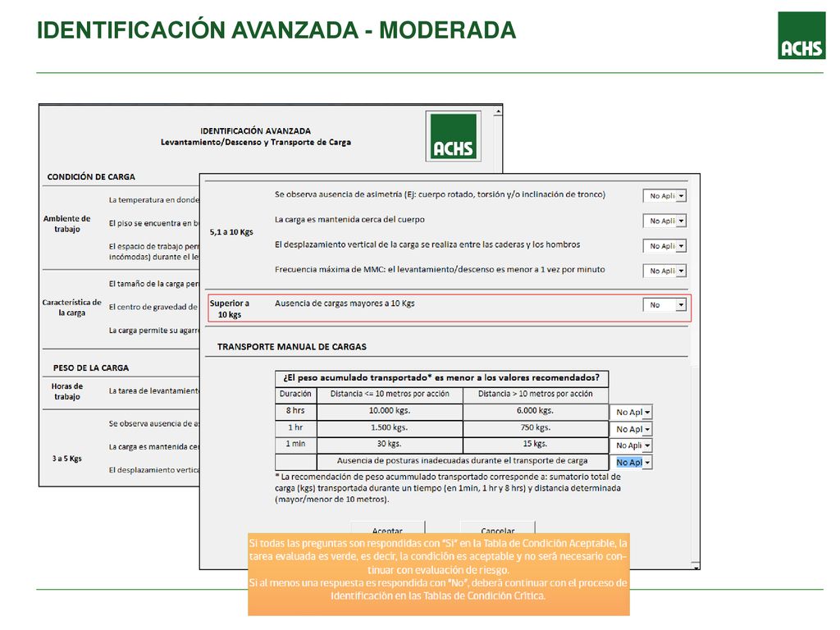The width and height of the screenshot is (840, 630).
Task: Click the accumulated weight question table header
Action: (441, 378)
